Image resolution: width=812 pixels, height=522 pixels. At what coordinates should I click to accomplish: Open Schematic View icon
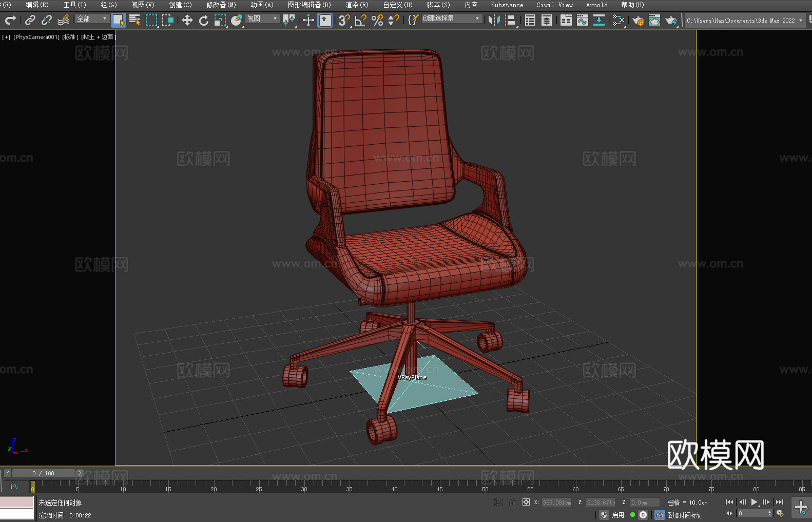599,20
